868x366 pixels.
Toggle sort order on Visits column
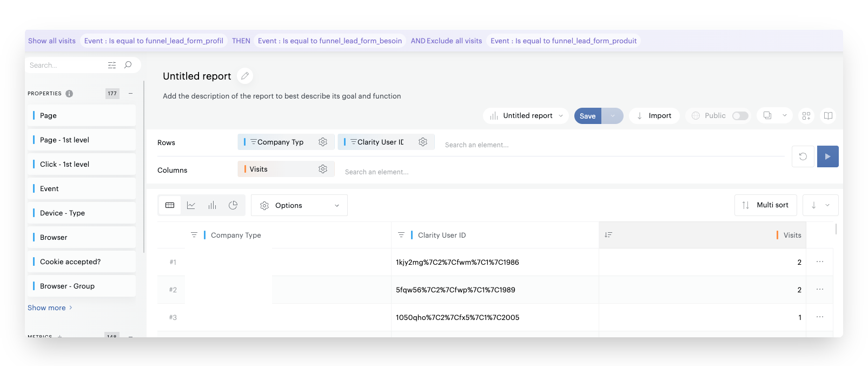[608, 235]
